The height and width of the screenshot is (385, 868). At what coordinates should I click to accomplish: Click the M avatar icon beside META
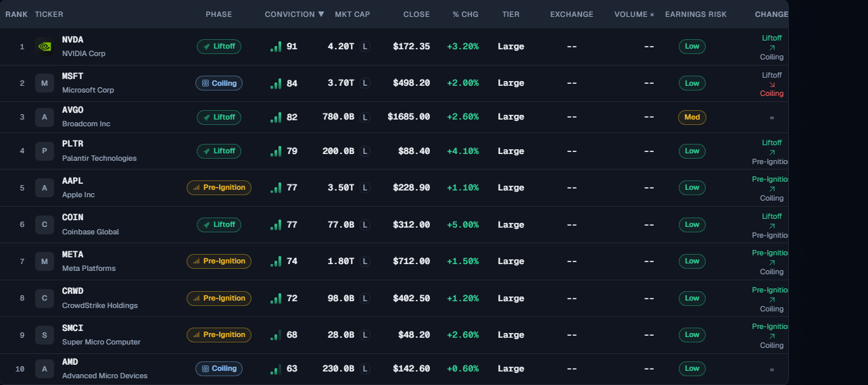point(45,261)
